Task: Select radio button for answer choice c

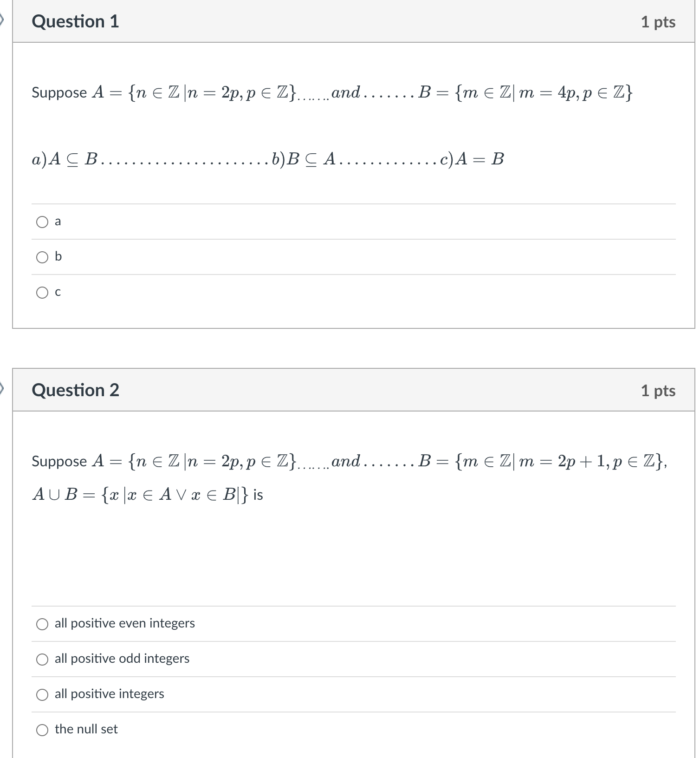Action: 42,292
